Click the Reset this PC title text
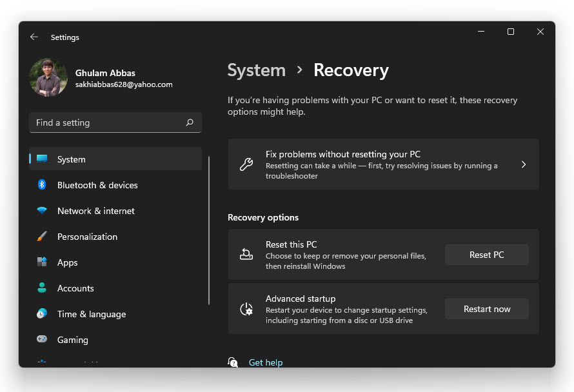 click(x=292, y=244)
